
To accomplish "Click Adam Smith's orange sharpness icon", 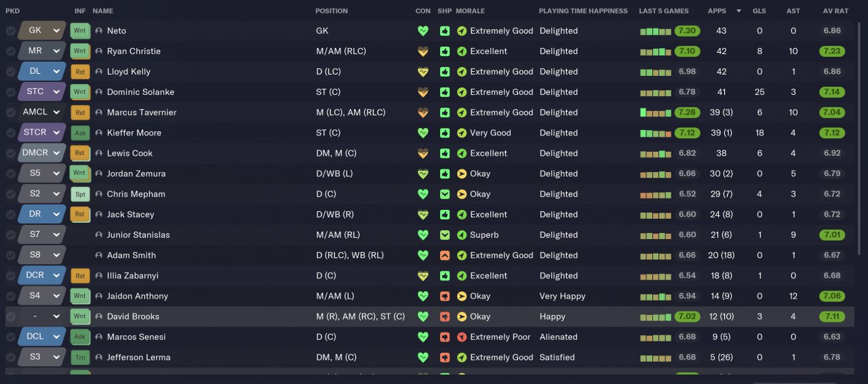I will (445, 255).
